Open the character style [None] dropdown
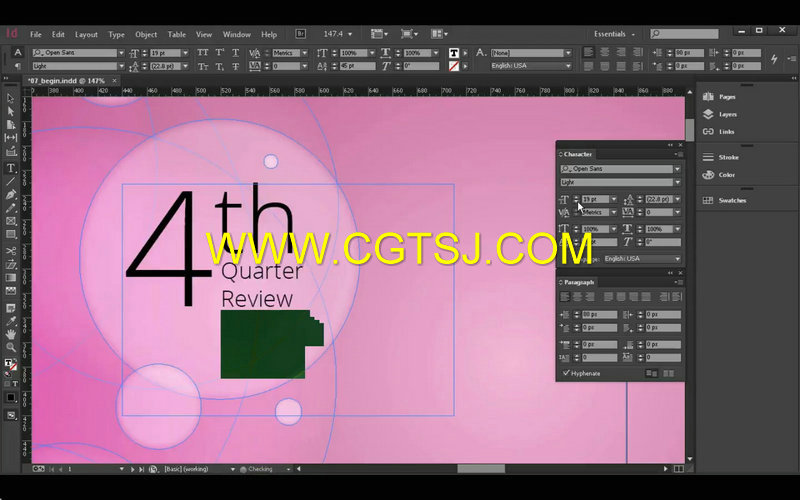Viewport: 800px width, 500px height. tap(568, 53)
